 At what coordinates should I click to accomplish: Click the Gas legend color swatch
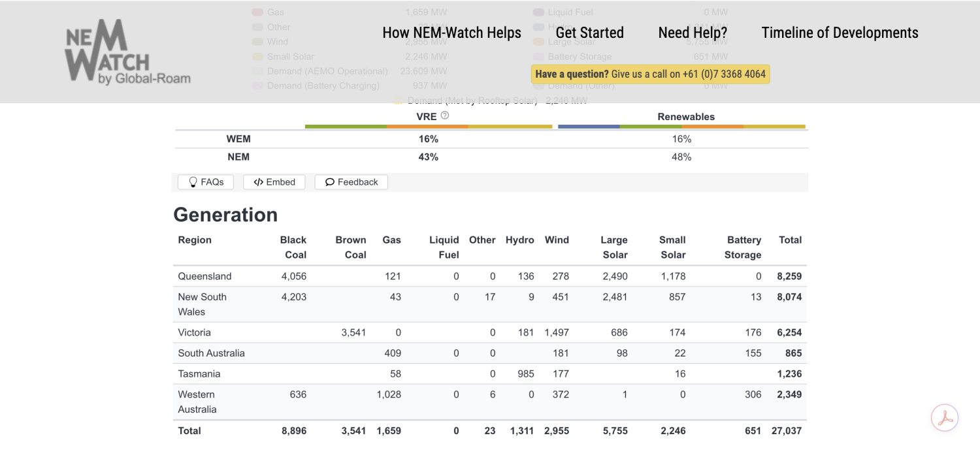pos(257,12)
